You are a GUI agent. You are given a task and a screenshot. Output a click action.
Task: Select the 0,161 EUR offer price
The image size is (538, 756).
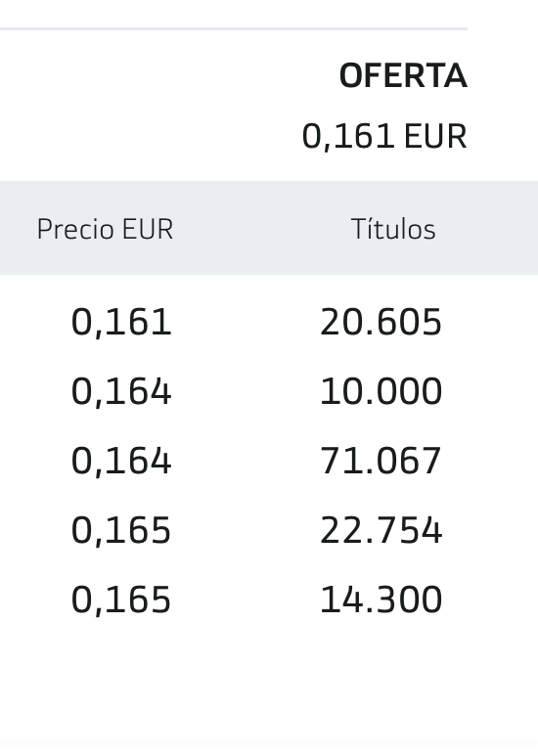click(x=384, y=137)
